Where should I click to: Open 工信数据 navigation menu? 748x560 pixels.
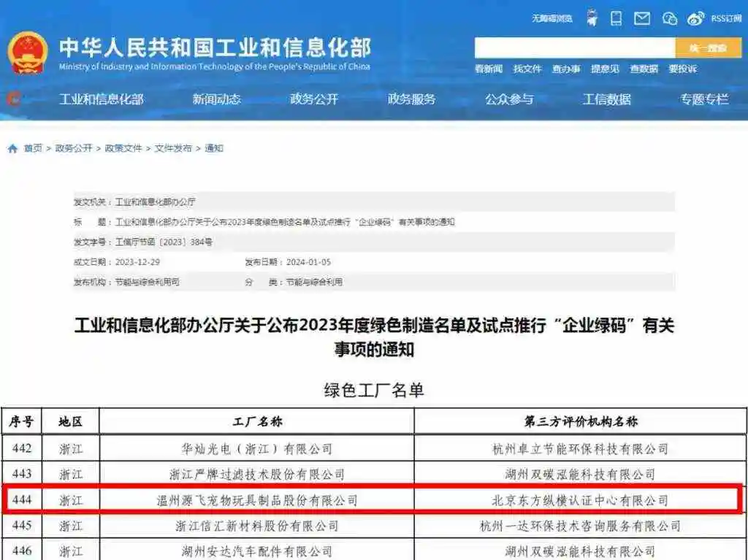click(607, 99)
